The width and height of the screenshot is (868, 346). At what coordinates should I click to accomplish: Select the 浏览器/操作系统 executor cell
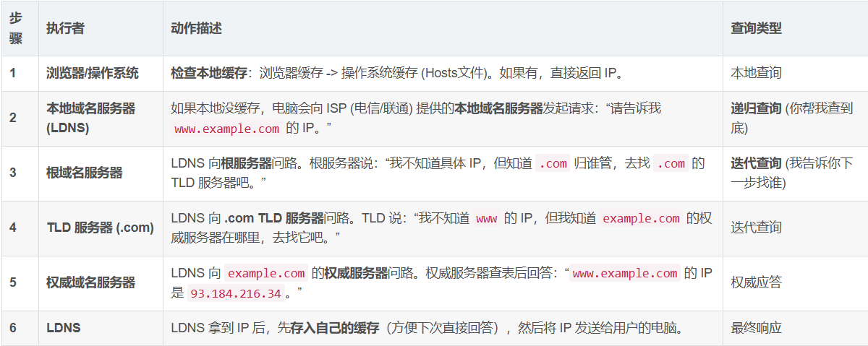[93, 73]
